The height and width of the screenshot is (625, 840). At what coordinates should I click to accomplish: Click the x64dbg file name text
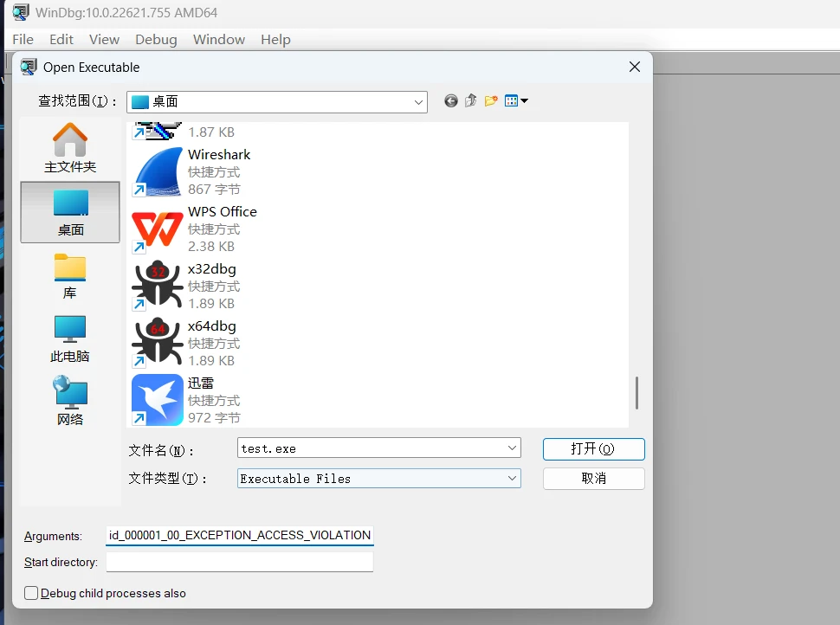click(x=211, y=326)
